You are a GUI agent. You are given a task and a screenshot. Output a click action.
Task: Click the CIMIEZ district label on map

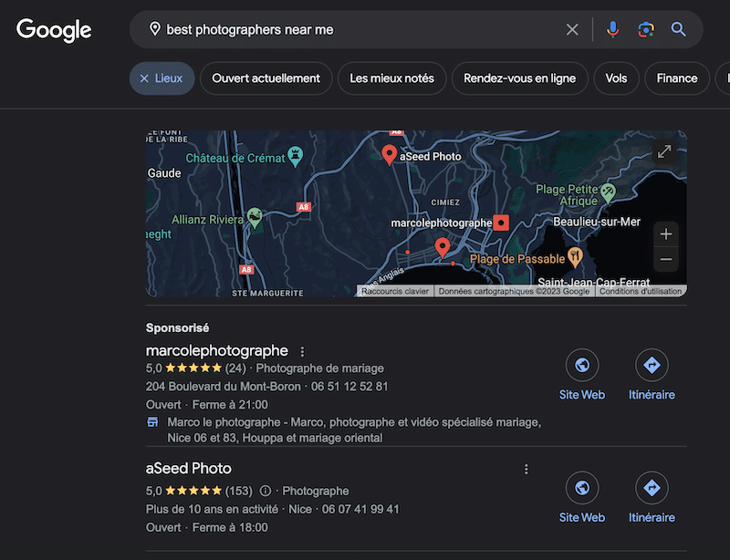point(445,202)
